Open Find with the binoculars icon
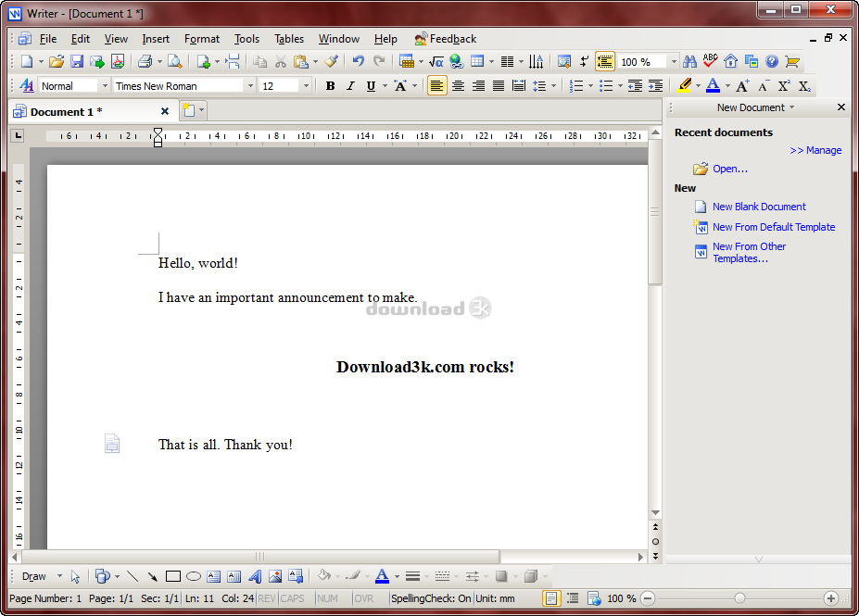 (x=689, y=61)
